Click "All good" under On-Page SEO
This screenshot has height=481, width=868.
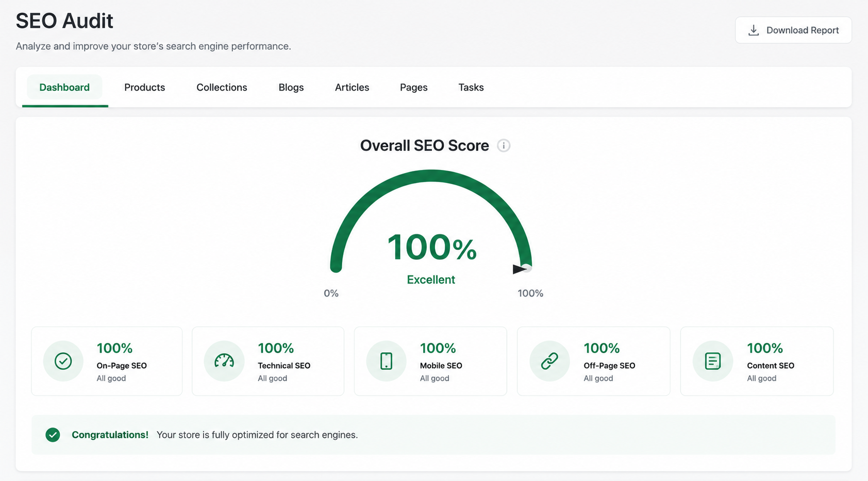(111, 379)
